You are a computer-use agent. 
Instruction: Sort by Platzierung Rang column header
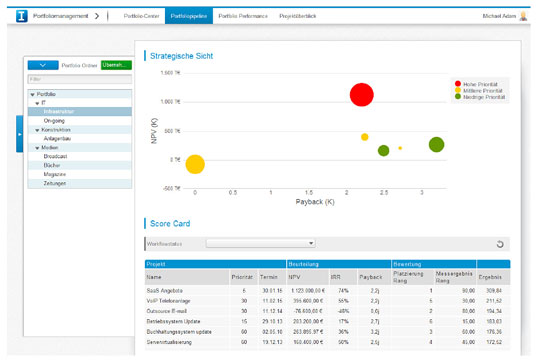412,277
